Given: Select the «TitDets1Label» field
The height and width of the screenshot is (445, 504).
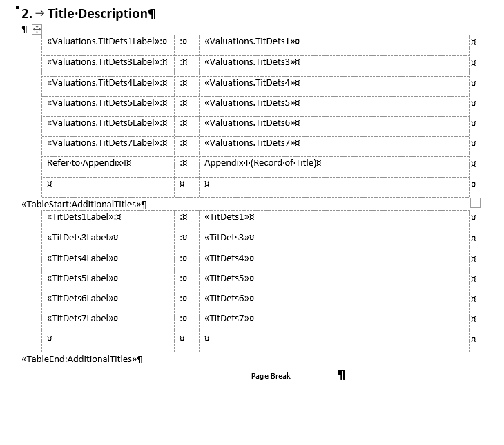Looking at the screenshot, I should point(80,217).
